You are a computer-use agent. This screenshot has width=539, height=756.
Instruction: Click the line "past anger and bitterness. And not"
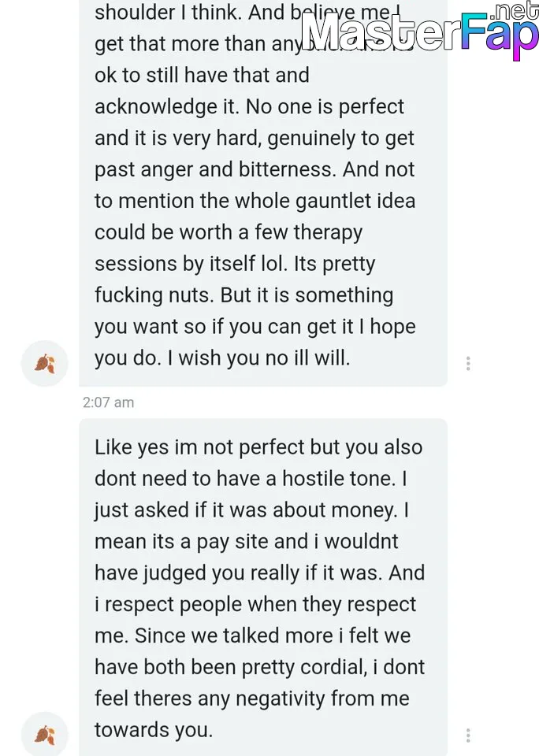pos(255,170)
